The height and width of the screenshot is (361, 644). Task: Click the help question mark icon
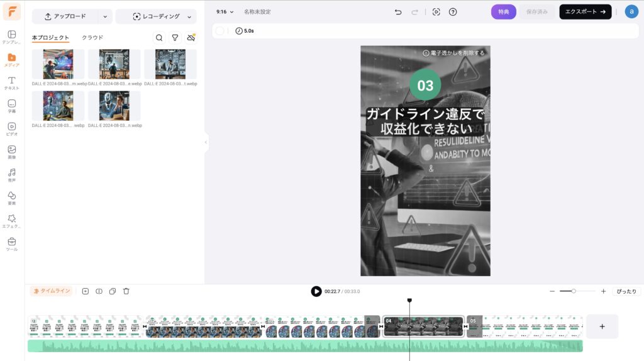(453, 12)
